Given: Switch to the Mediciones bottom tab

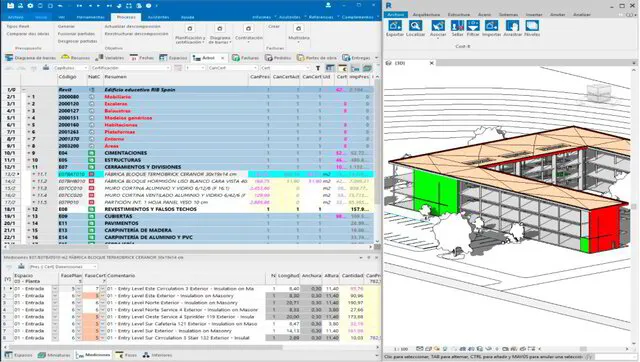Looking at the screenshot, I should pos(93,355).
